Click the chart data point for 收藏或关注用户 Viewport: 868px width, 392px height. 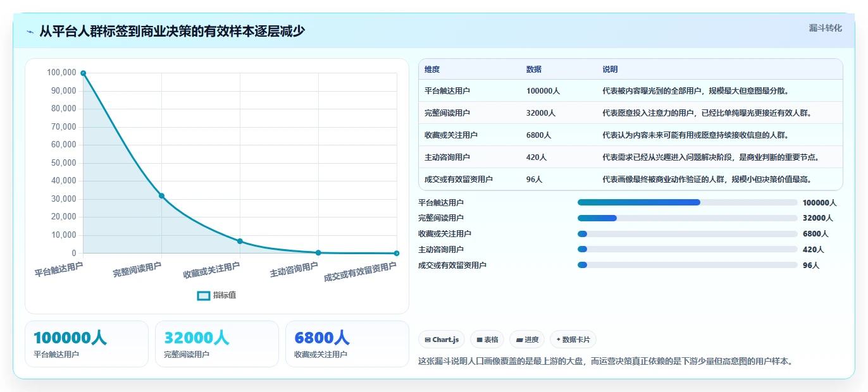point(240,242)
